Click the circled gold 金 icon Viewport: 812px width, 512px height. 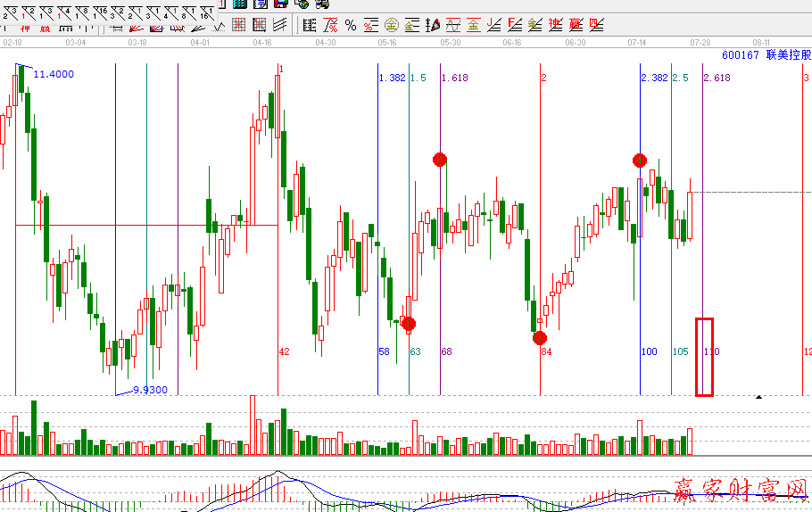[x=391, y=25]
